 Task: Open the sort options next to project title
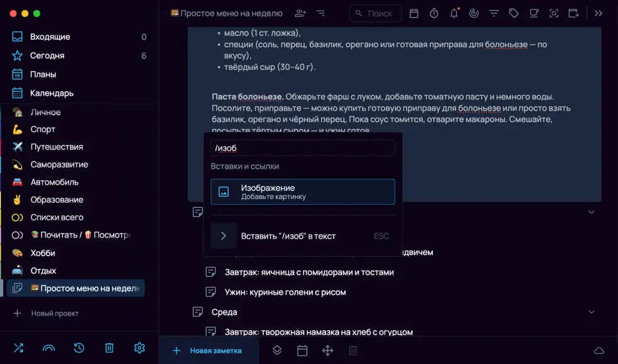click(x=321, y=13)
